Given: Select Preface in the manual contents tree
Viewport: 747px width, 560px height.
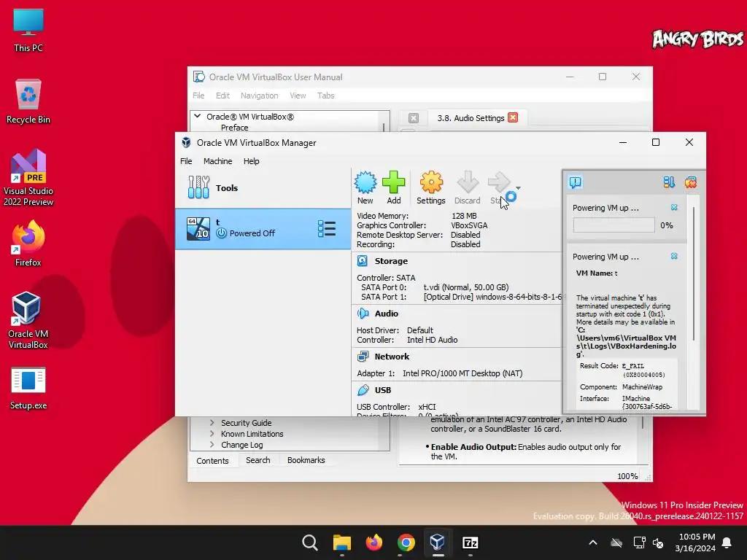Looking at the screenshot, I should (234, 128).
